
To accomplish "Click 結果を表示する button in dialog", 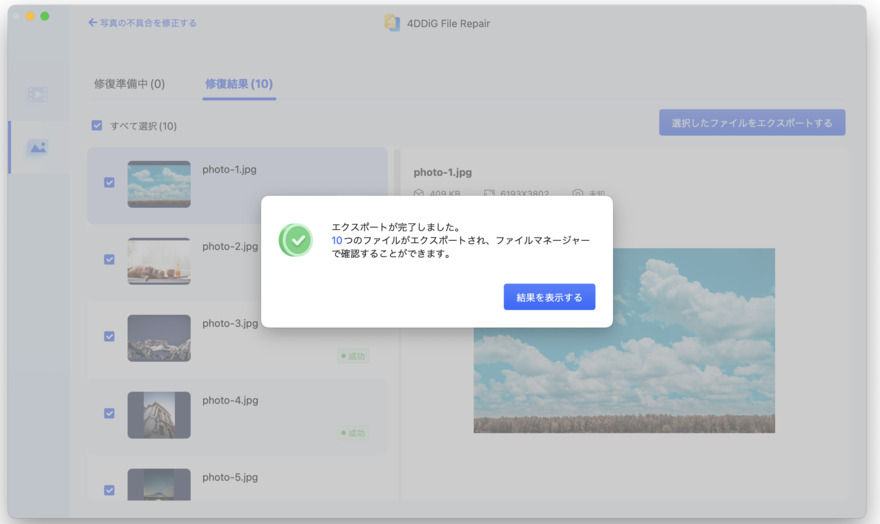I will click(x=549, y=297).
